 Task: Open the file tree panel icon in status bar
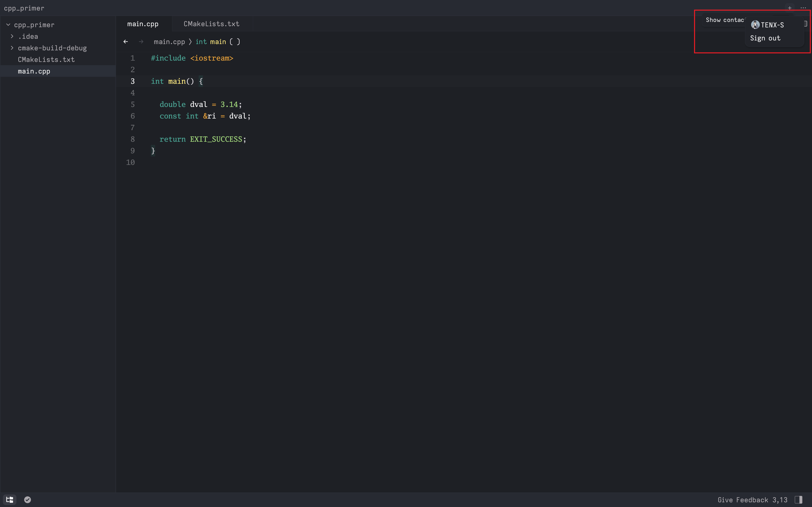pos(10,499)
